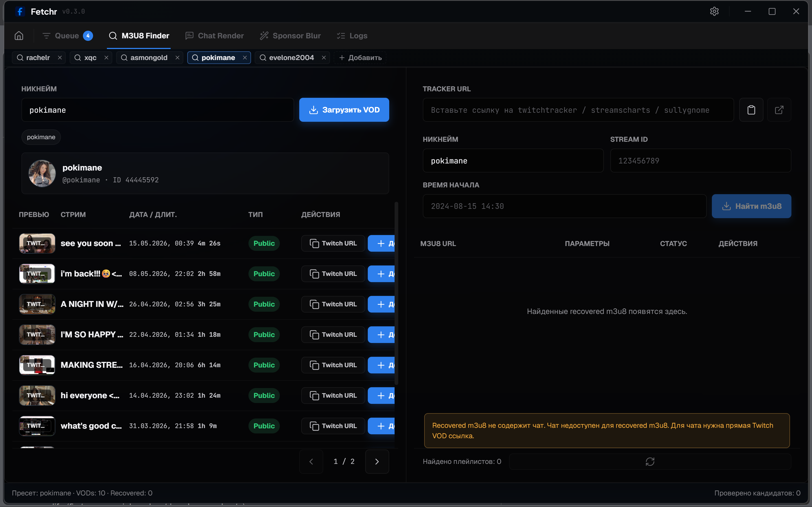Image resolution: width=812 pixels, height=507 pixels.
Task: Add 'see you soon' VOD to queue
Action: 382,243
